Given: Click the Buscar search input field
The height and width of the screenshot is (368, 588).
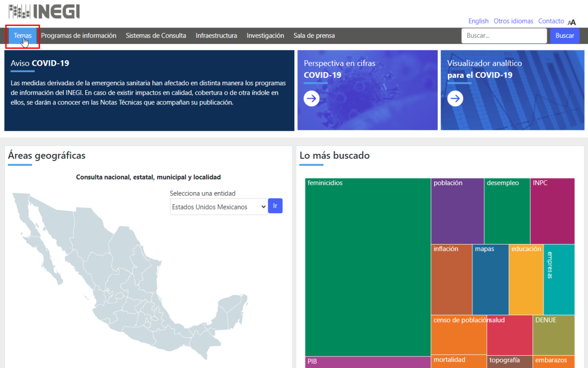Looking at the screenshot, I should [x=504, y=36].
